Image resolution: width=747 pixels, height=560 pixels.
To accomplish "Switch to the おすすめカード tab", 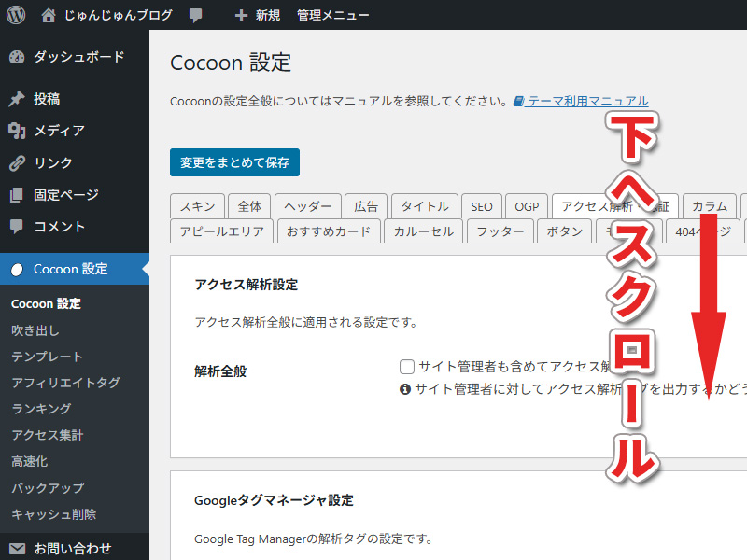I will coord(329,231).
